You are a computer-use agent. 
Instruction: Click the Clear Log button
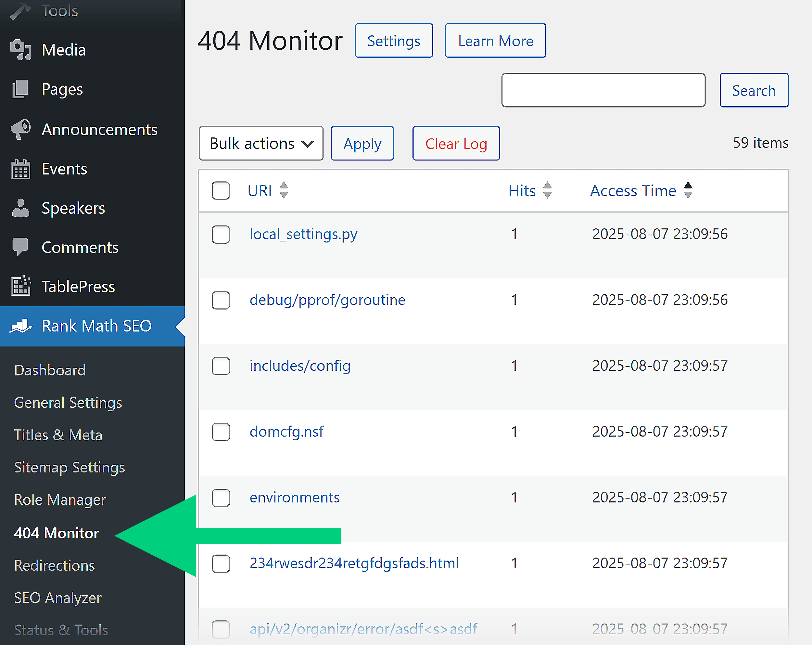click(x=456, y=143)
